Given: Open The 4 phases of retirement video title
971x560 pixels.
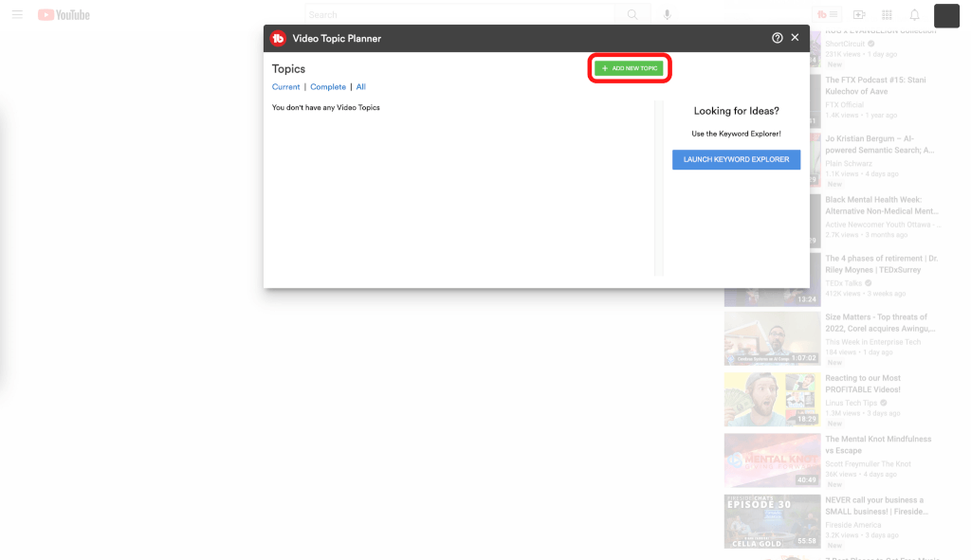Looking at the screenshot, I should pyautogui.click(x=880, y=263).
